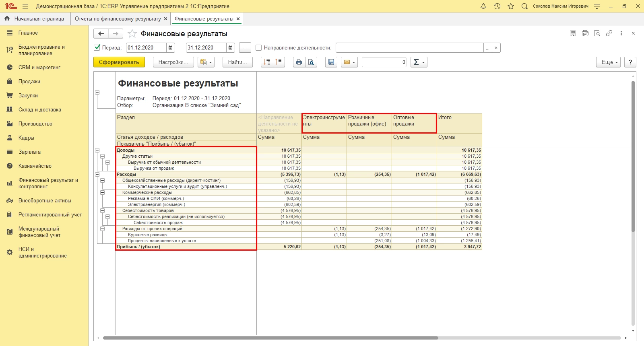The width and height of the screenshot is (644, 346).
Task: Click the printer icon in report toolbar
Action: click(299, 62)
